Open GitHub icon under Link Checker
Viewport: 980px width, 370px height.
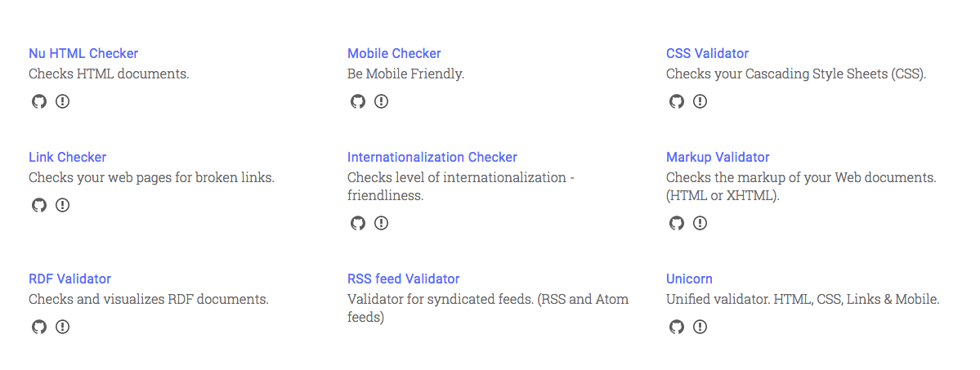(39, 205)
